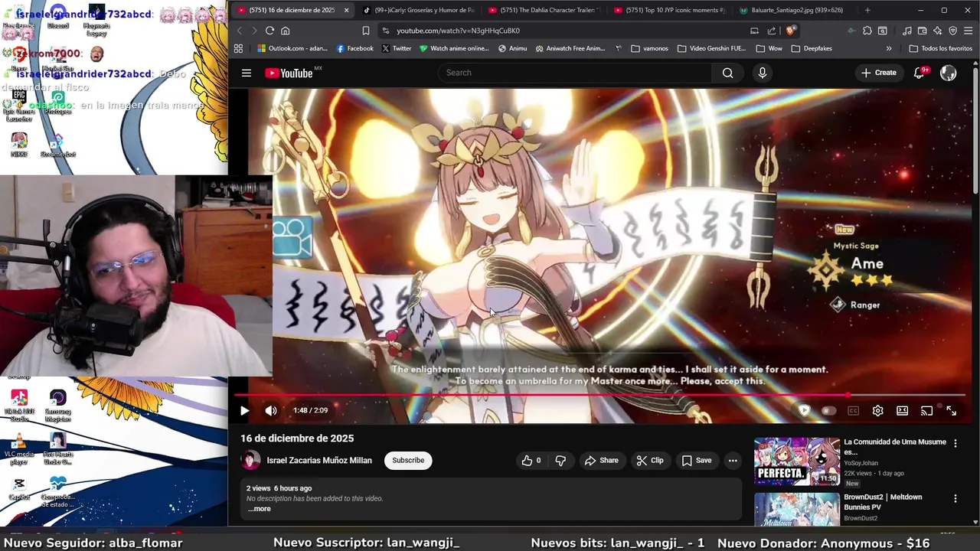
Task: Mute the video volume speaker
Action: (x=271, y=411)
